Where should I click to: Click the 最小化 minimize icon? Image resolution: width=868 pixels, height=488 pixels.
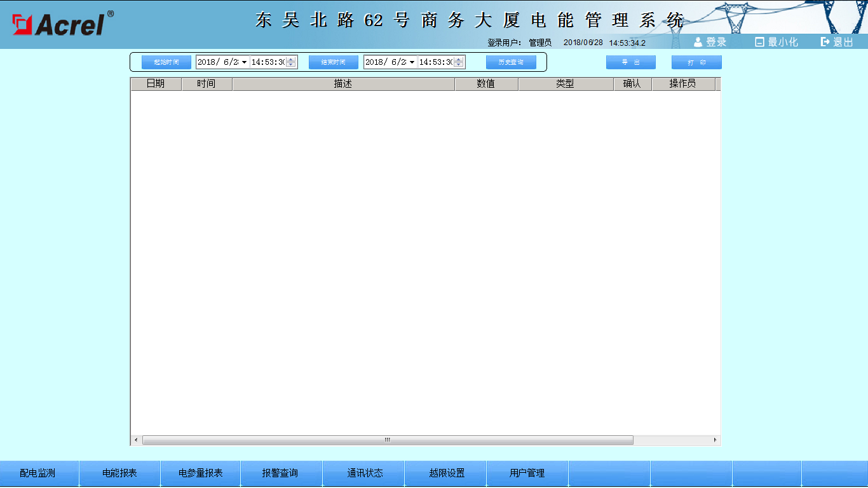coord(759,42)
